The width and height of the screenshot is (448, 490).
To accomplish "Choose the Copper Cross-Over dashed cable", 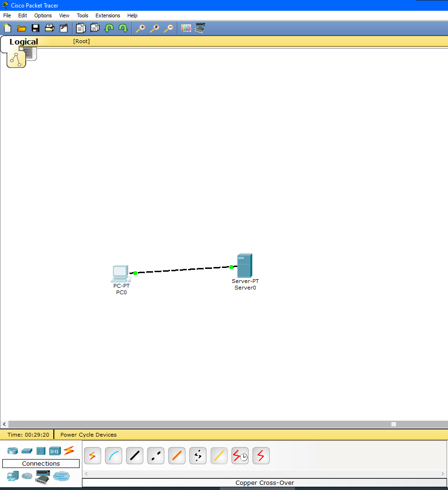I will (156, 456).
